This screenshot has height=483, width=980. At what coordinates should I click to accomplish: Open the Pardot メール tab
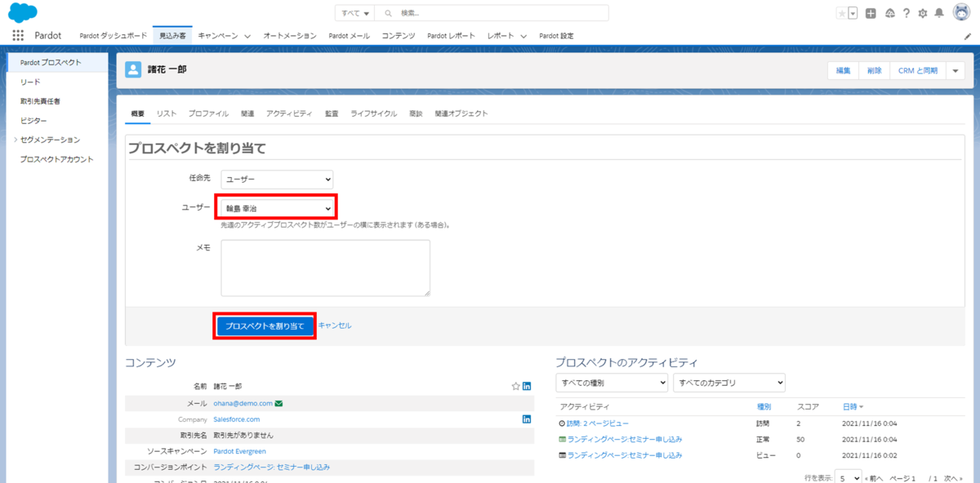pos(349,36)
